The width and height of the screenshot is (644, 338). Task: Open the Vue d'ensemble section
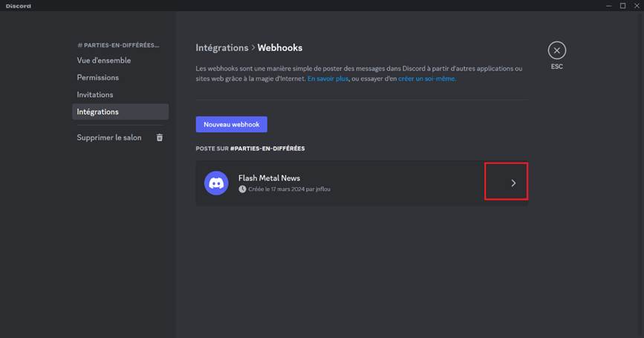click(104, 60)
